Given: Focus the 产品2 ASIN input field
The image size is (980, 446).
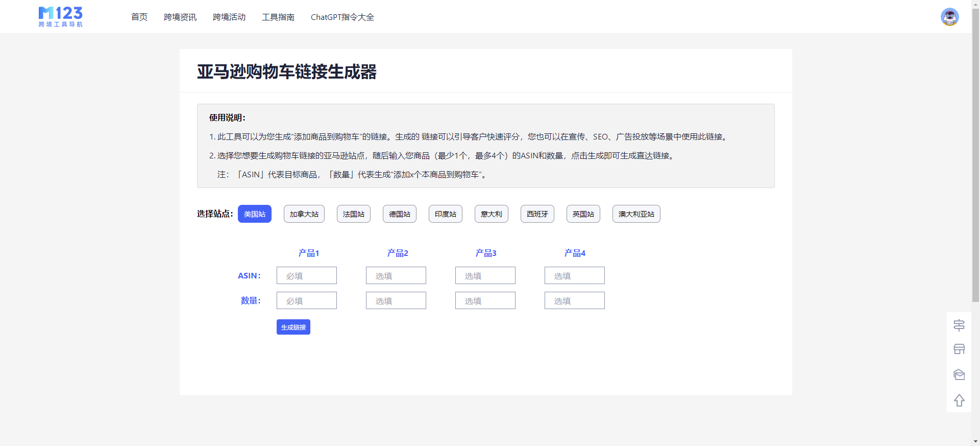Looking at the screenshot, I should click(396, 275).
